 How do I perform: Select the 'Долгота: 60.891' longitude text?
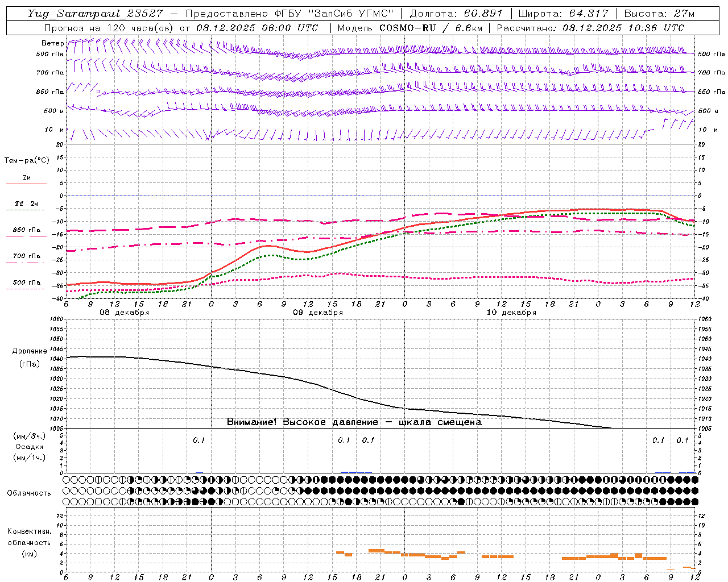[457, 14]
